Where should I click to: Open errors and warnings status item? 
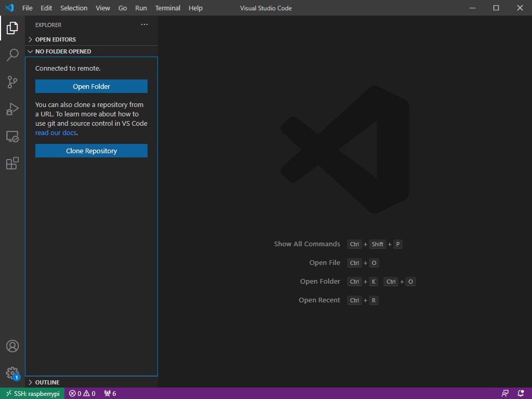pos(82,394)
